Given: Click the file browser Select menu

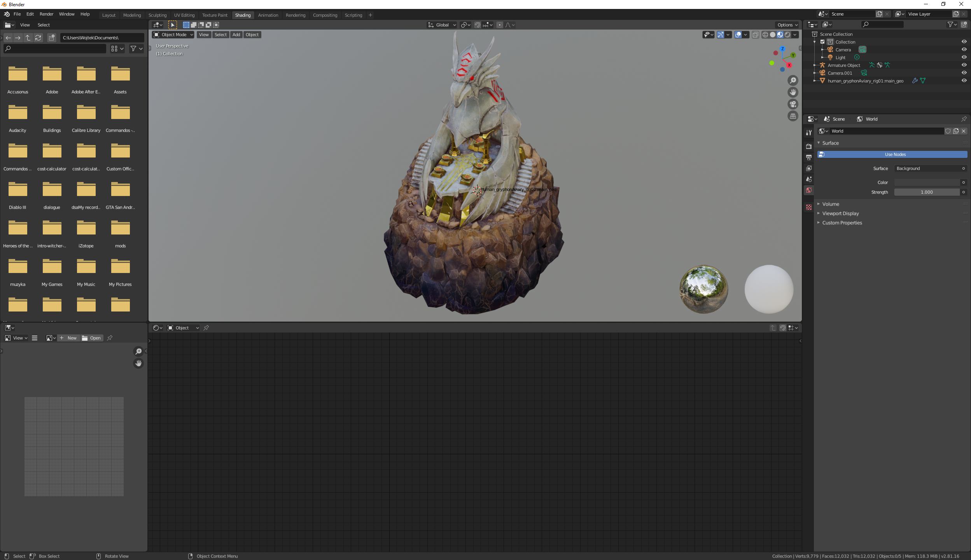Looking at the screenshot, I should coord(44,25).
